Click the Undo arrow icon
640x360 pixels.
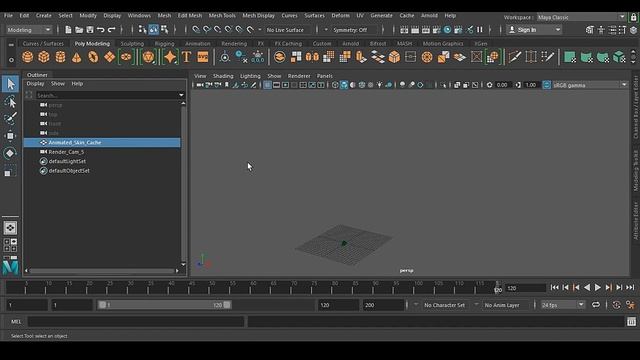[100, 30]
